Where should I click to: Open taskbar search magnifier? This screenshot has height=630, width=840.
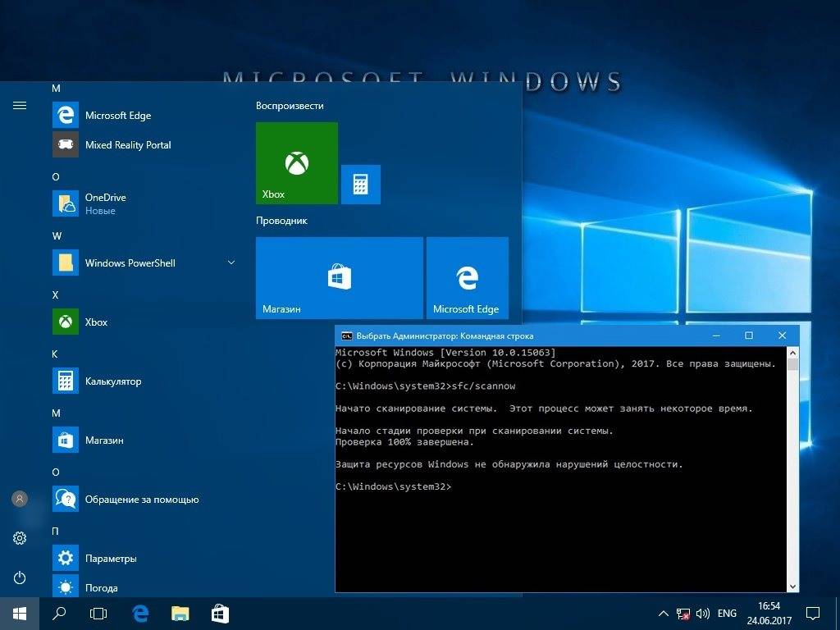59,614
